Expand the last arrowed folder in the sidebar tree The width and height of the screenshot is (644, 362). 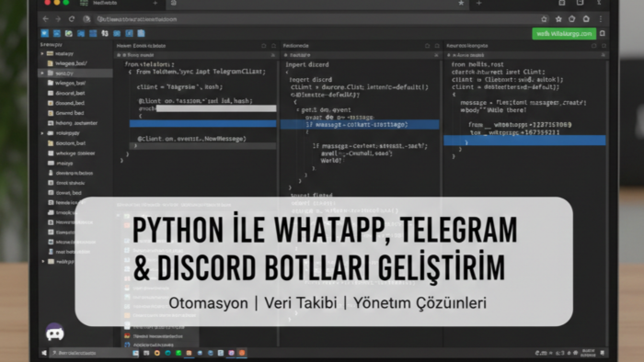click(43, 261)
